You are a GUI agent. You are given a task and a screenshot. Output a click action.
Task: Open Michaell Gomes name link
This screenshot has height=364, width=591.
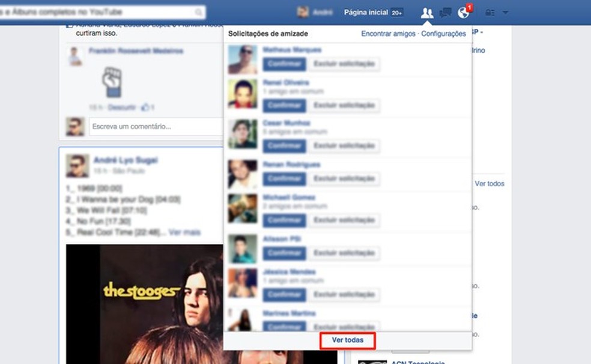coord(289,197)
